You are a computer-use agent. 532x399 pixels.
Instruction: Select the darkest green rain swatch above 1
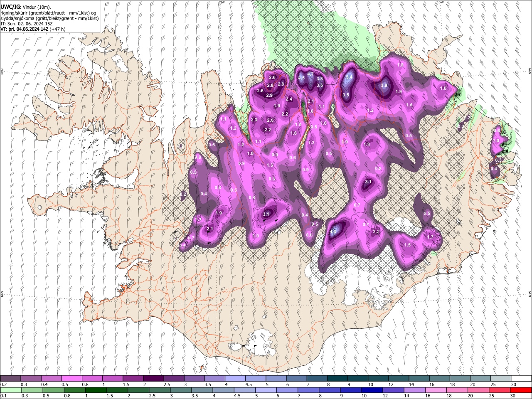pyautogui.click(x=96, y=390)
